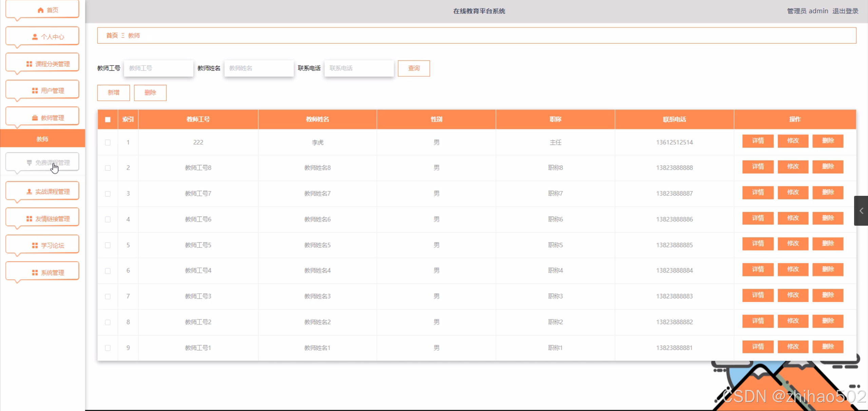The image size is (868, 411).
Task: Click the icon beside 实战课程管理
Action: click(29, 191)
